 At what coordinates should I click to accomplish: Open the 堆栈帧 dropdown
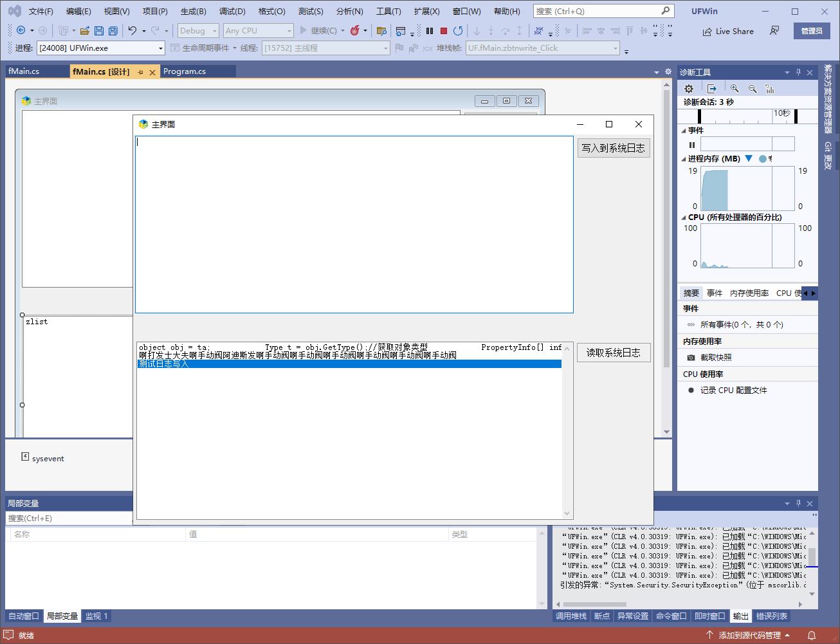(x=543, y=48)
